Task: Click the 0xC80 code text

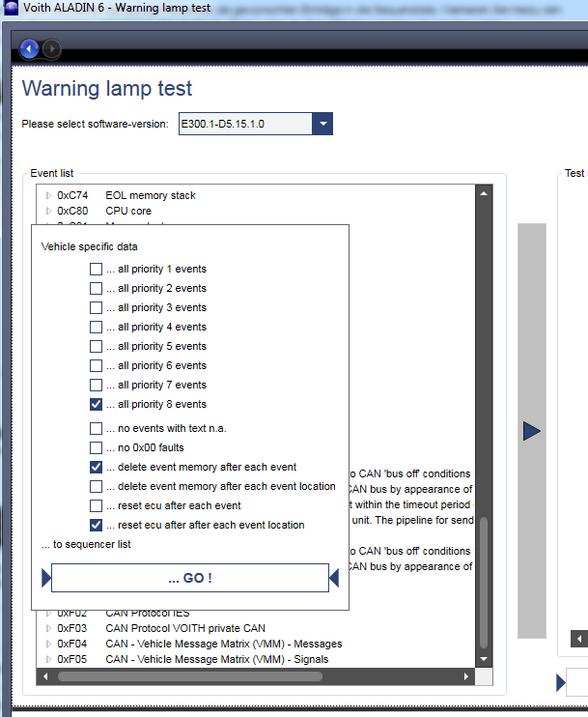Action: tap(72, 211)
